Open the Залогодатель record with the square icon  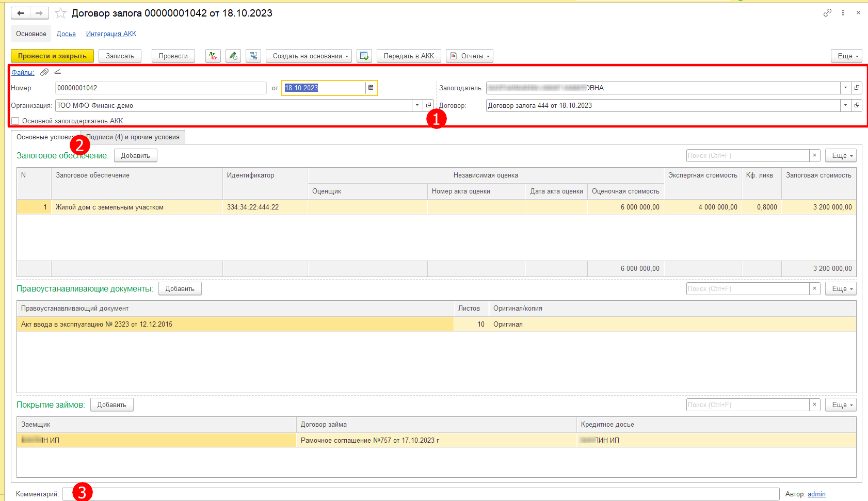click(857, 88)
